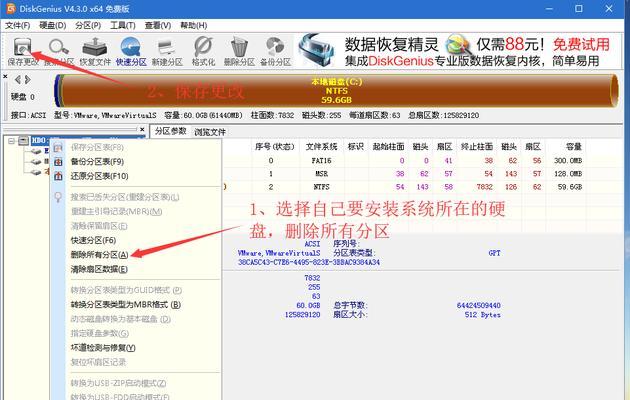Select the FAT16 partition row
Screen dimensions: 630x400
click(x=403, y=161)
